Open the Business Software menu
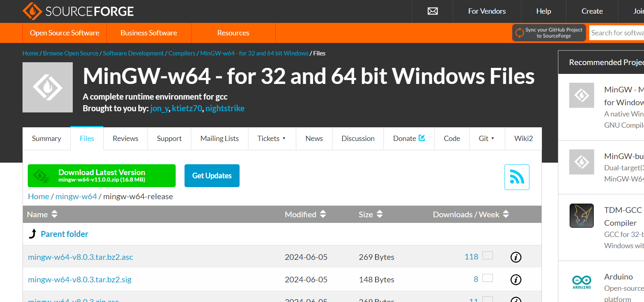This screenshot has width=644, height=302. coord(149,33)
